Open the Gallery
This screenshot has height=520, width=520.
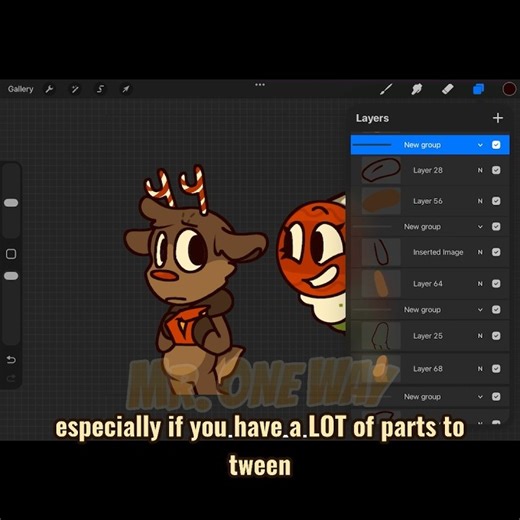(21, 89)
